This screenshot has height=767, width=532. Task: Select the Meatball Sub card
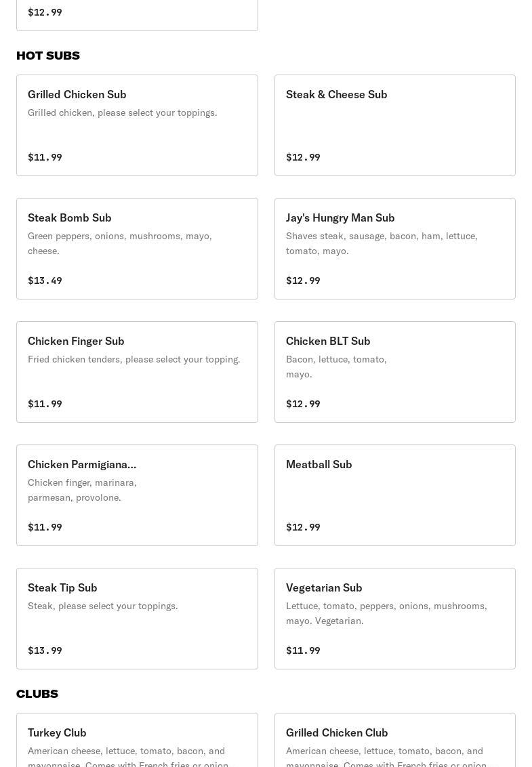(x=394, y=495)
